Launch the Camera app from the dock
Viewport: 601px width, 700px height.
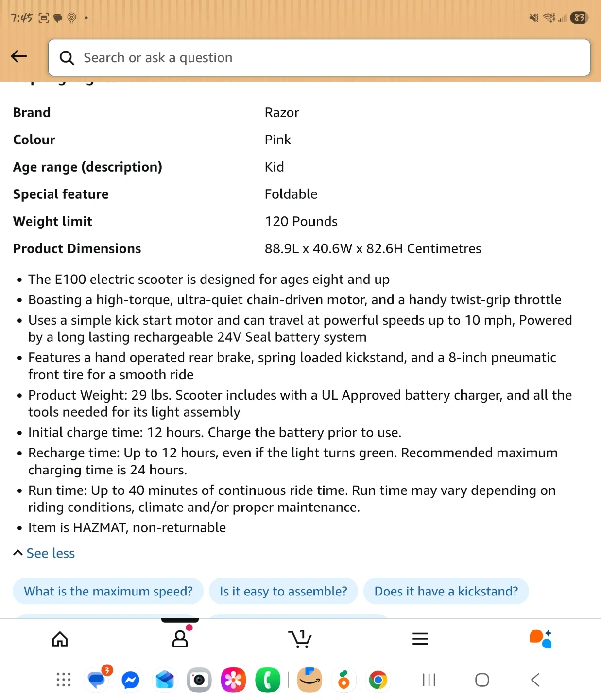[199, 680]
